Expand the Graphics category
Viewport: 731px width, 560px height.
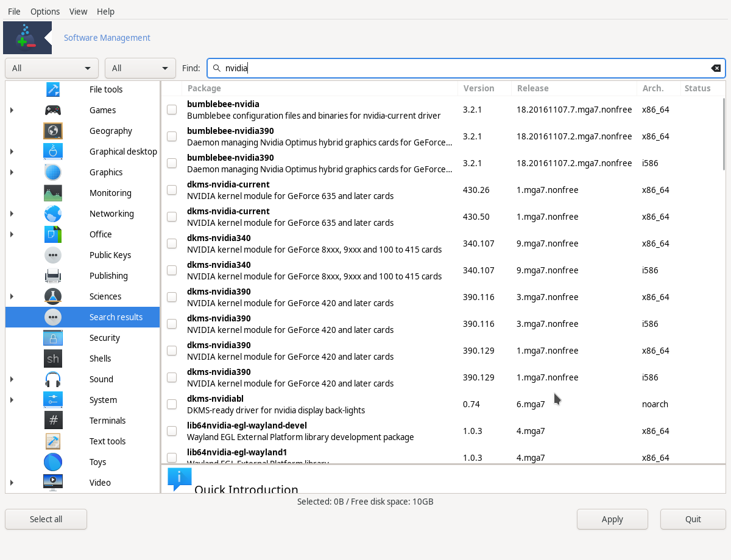[x=12, y=172]
